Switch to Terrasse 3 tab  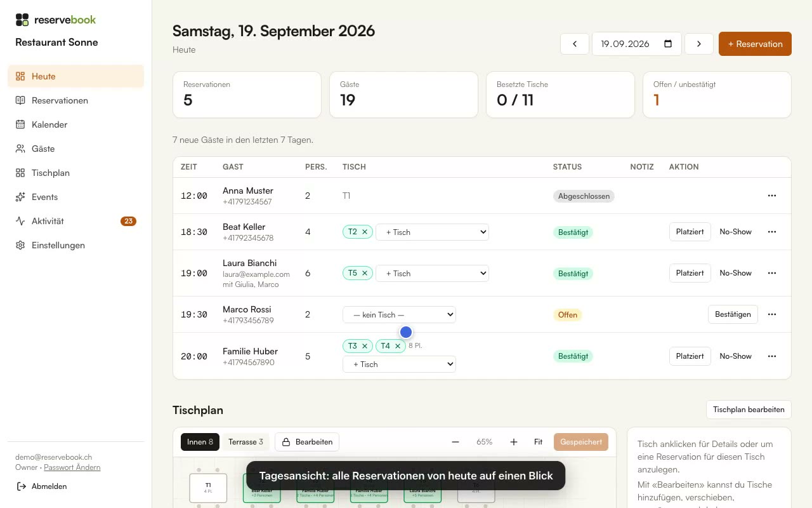246,442
